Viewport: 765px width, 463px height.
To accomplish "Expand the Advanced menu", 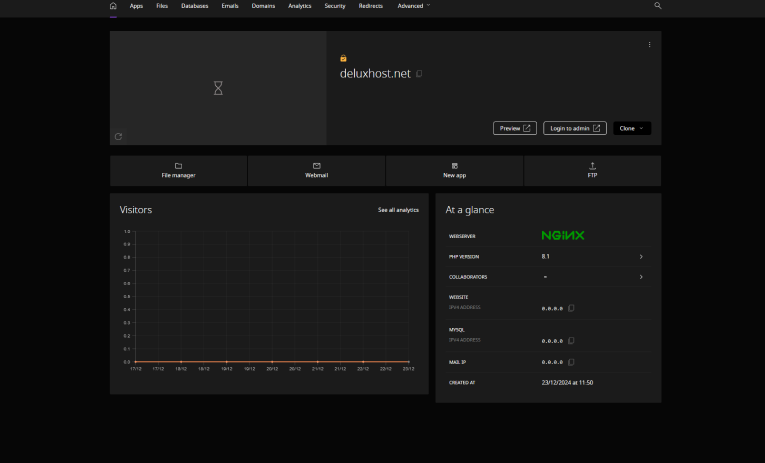I will click(x=414, y=6).
